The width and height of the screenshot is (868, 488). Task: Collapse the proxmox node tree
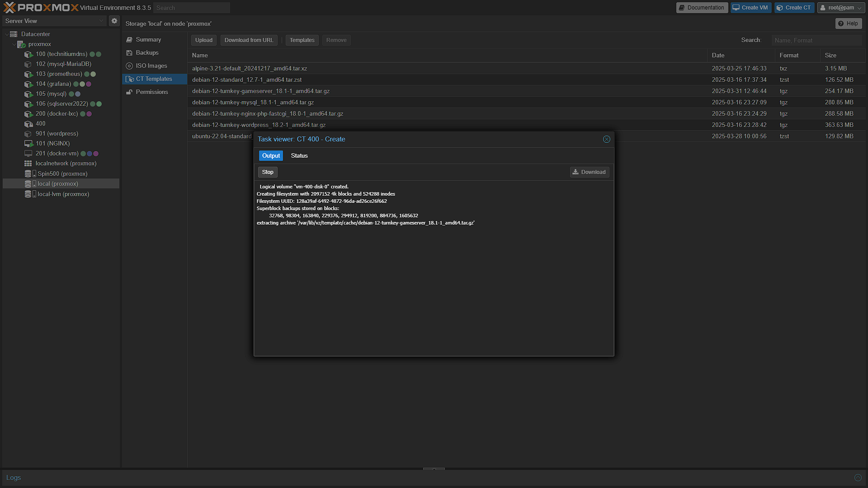coord(14,44)
